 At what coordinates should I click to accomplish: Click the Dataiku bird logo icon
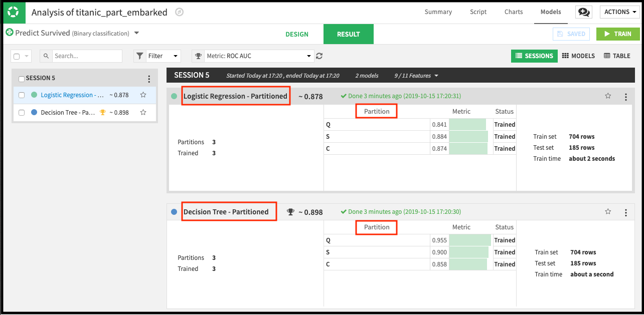click(14, 12)
